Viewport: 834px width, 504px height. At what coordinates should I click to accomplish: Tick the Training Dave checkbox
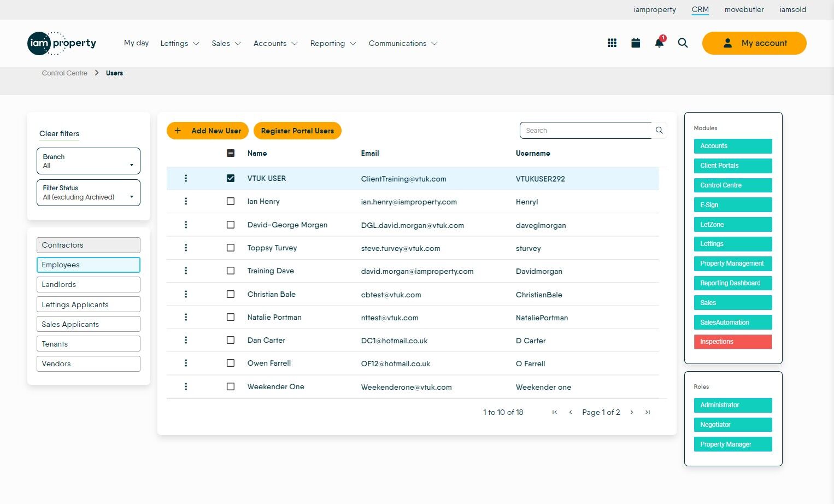click(231, 271)
